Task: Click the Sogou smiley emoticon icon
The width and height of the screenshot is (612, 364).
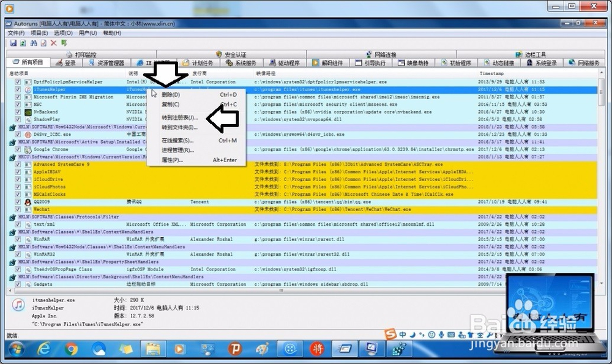Action: (431, 335)
